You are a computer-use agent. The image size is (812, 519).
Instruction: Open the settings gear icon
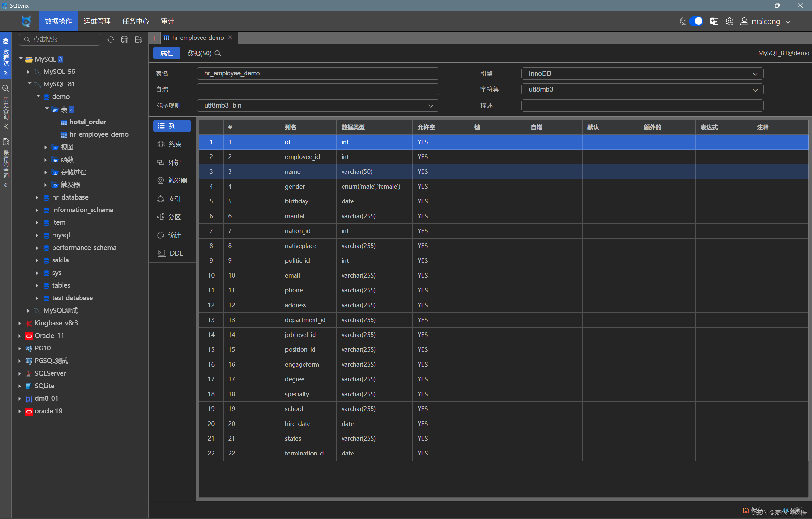click(729, 22)
